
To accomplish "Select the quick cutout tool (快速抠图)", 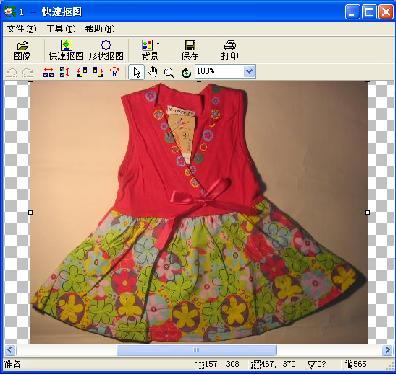I will [66, 50].
